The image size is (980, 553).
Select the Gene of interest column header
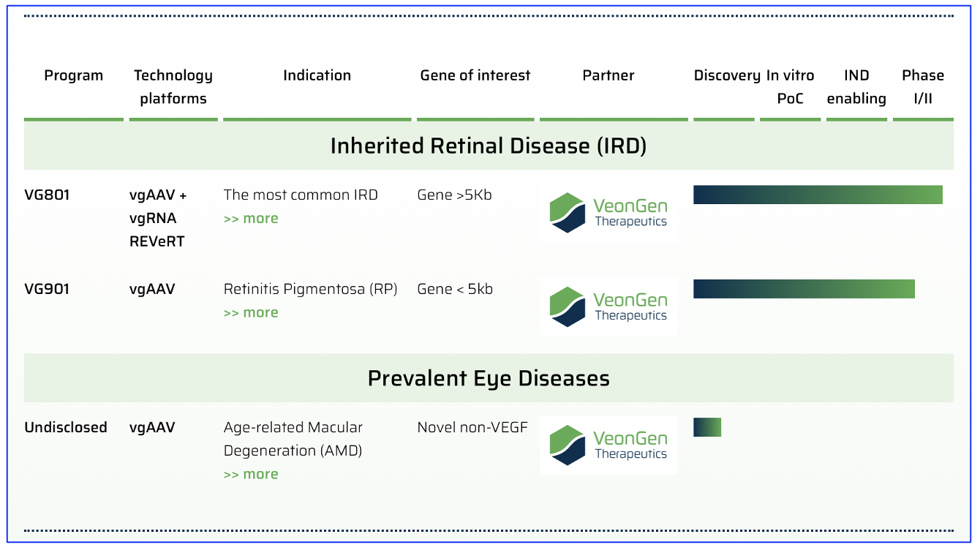point(475,75)
